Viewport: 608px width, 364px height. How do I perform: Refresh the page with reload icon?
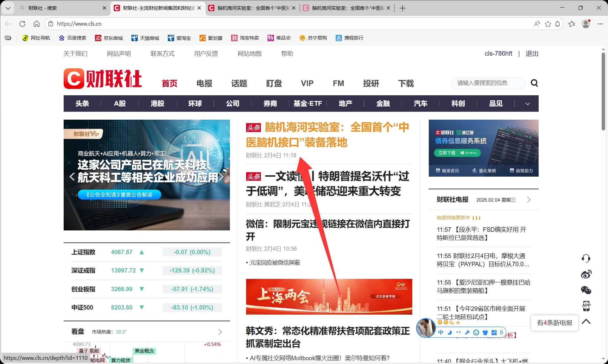coord(22,24)
